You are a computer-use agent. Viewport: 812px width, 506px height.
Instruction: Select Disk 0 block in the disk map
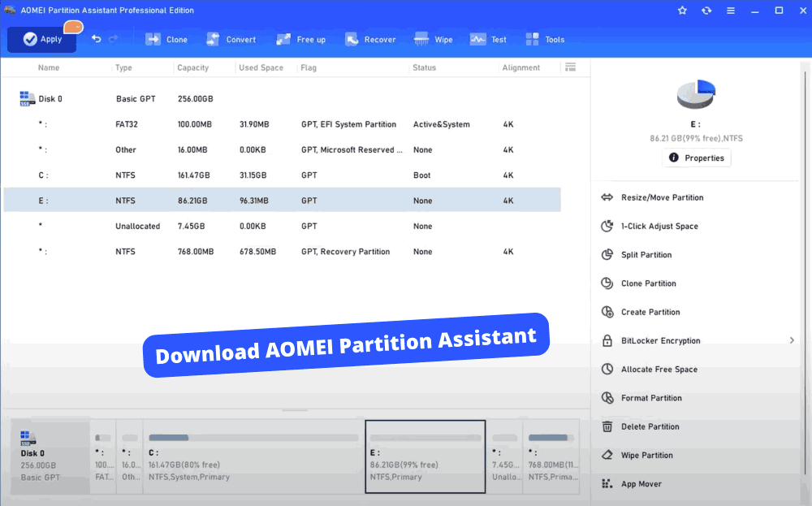click(50, 456)
